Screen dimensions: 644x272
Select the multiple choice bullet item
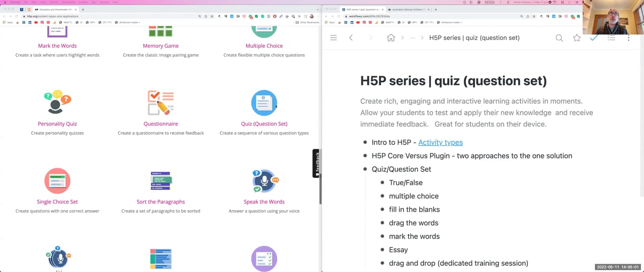(x=414, y=196)
